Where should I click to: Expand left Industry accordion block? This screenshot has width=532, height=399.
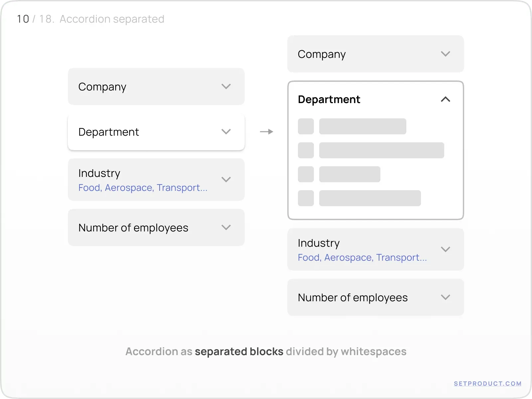(x=156, y=180)
